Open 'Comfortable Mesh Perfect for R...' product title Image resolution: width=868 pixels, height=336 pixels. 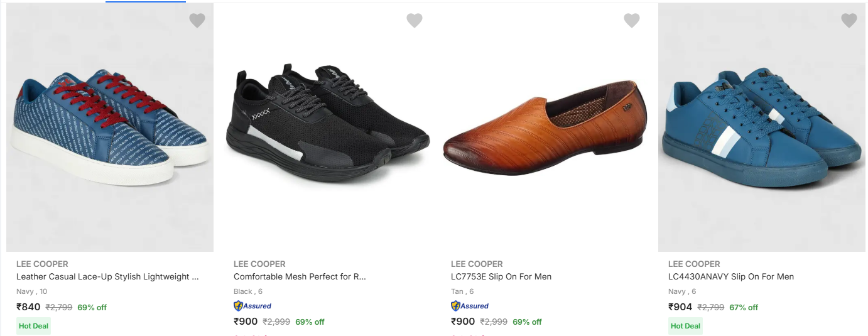tap(300, 276)
